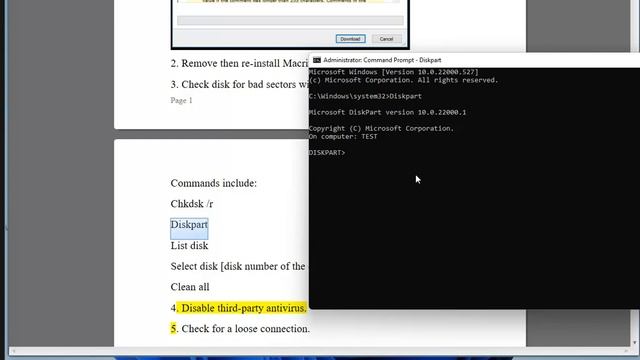Click 'Check for a loose connection' text
640x360 pixels.
pyautogui.click(x=245, y=329)
